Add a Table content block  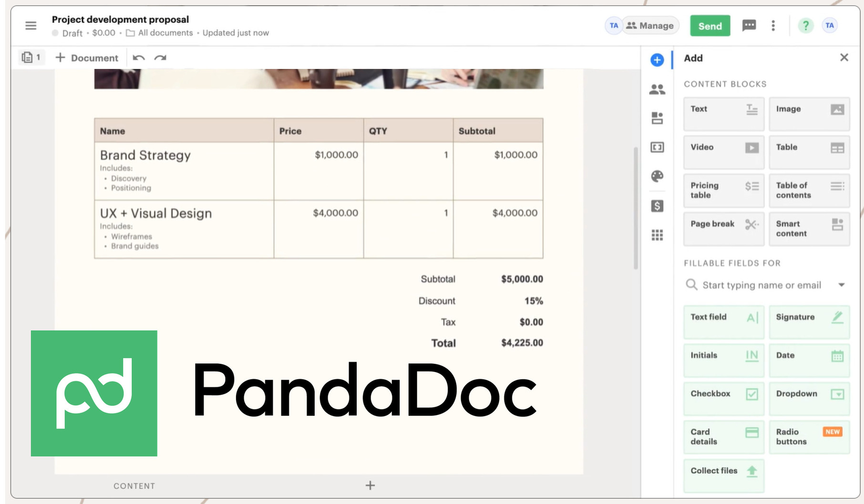point(809,152)
